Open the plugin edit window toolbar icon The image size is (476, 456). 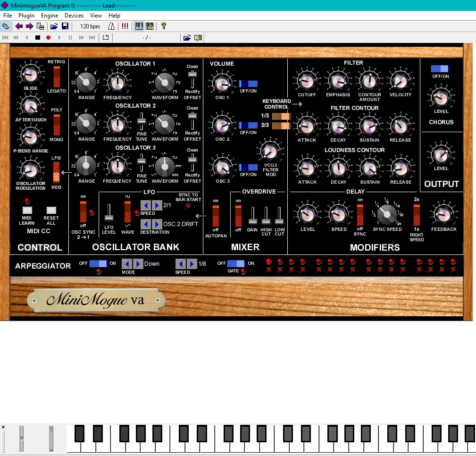coord(6,26)
